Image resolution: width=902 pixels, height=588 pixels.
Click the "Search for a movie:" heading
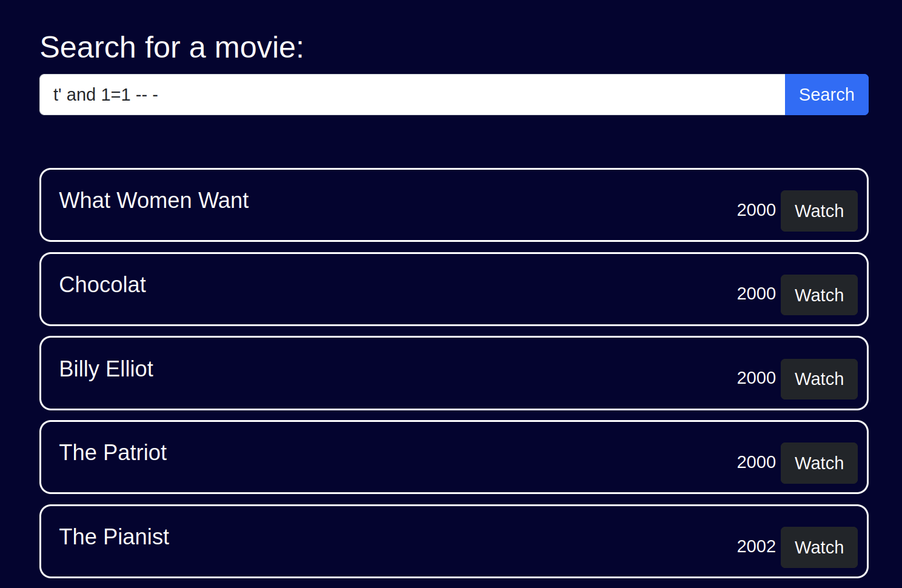coord(172,47)
